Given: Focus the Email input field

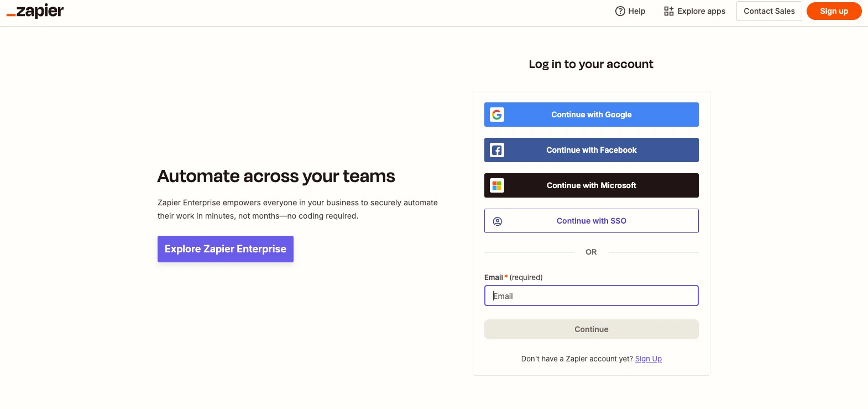Looking at the screenshot, I should tap(592, 296).
